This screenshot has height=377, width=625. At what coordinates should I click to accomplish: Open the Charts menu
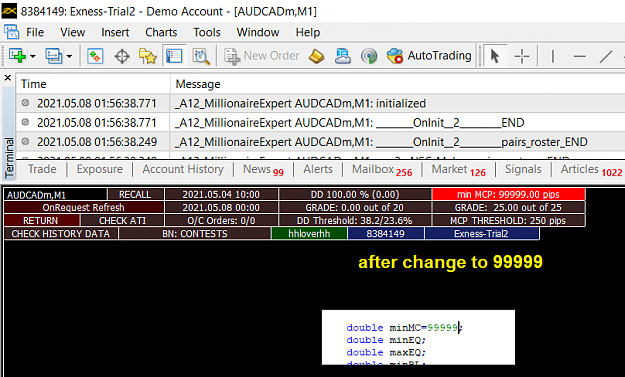coord(161,32)
